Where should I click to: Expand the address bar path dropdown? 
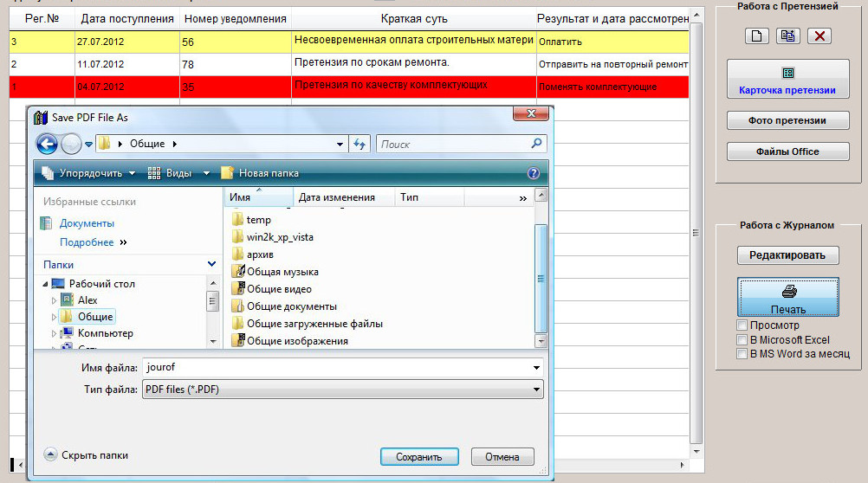coord(340,145)
